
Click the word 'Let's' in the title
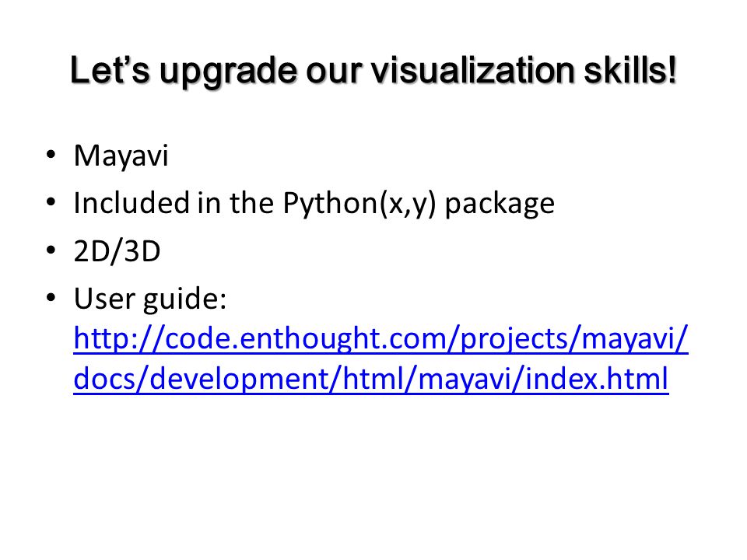(x=110, y=71)
